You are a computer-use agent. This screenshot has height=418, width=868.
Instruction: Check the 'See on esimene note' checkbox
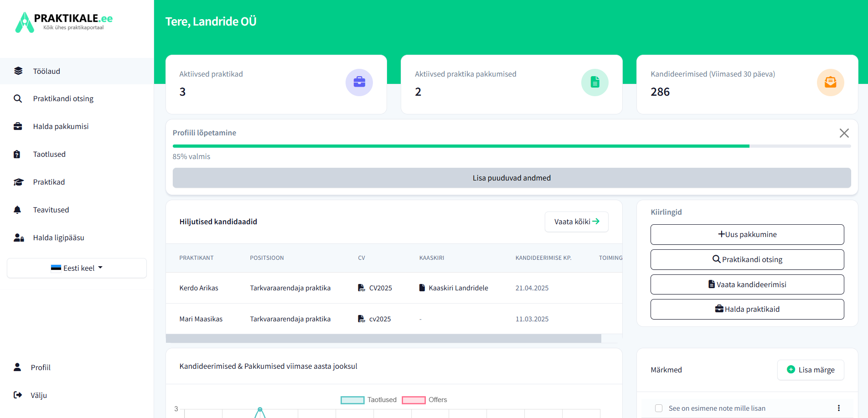[x=659, y=408]
